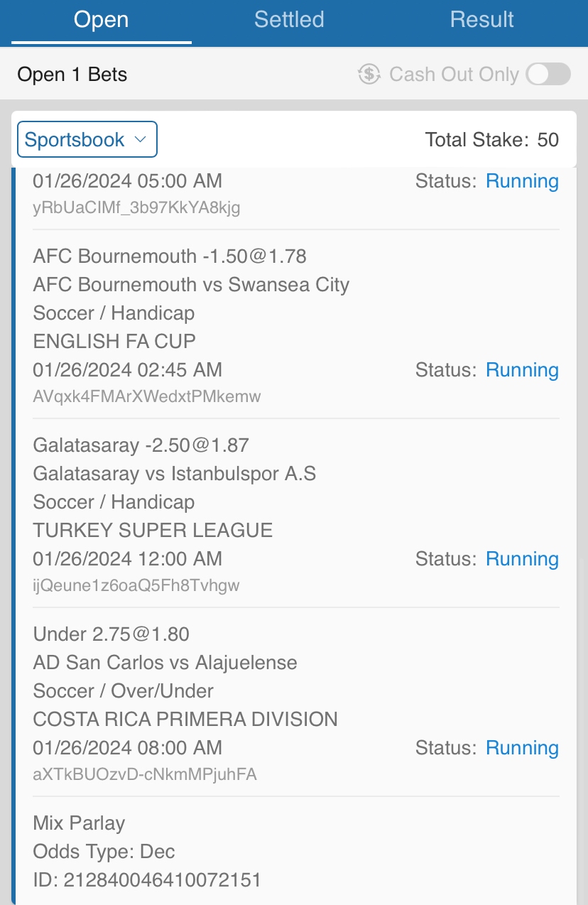Viewport: 588px width, 905px height.
Task: Click Running status for AD San Carlos bet
Action: 522,748
